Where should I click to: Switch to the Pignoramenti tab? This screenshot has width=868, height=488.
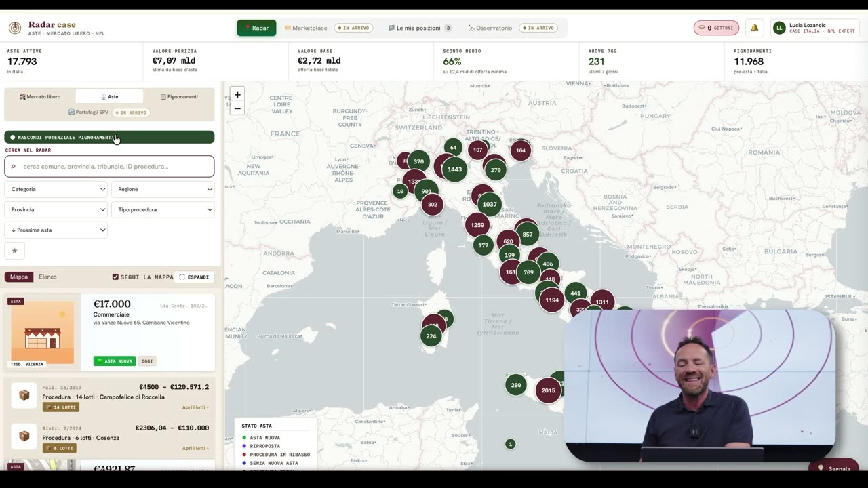pos(179,97)
